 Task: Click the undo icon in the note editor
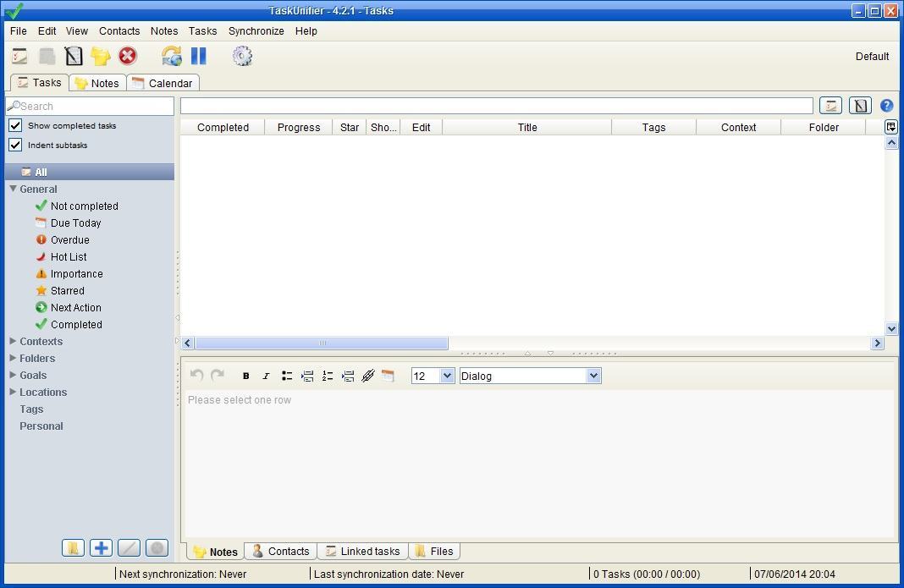[196, 376]
